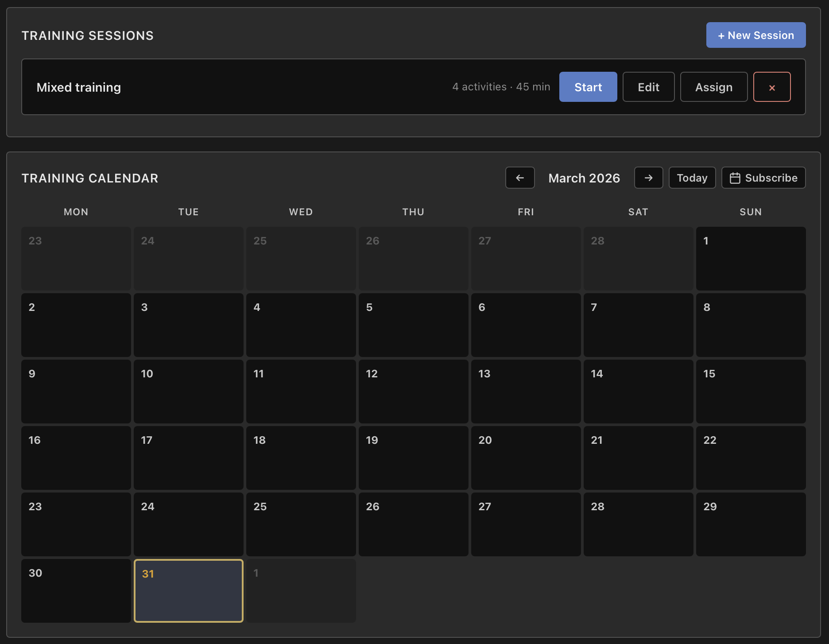Select March 30 on the calendar
829x644 pixels.
pos(76,591)
